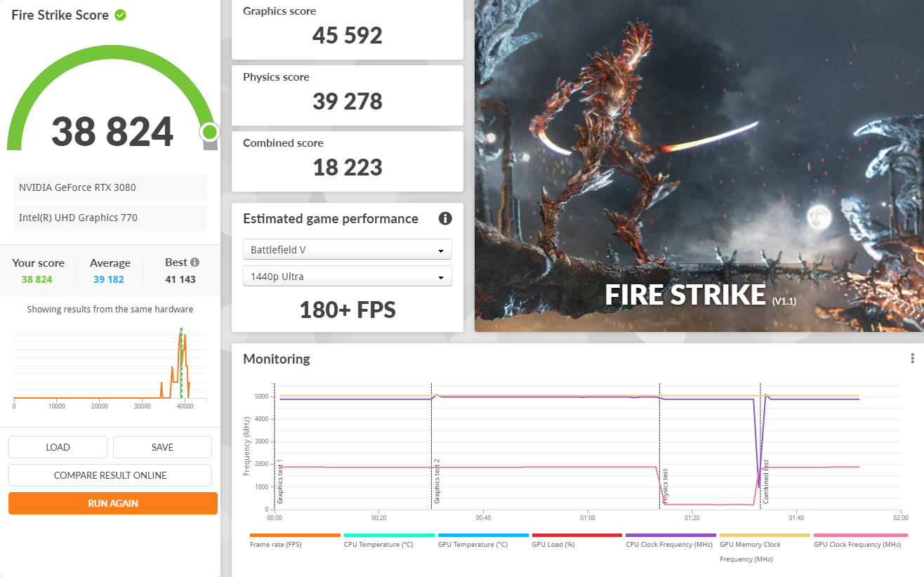Toggle Frame rate (FPS) legend entry
Image resolution: width=924 pixels, height=577 pixels.
click(295, 540)
